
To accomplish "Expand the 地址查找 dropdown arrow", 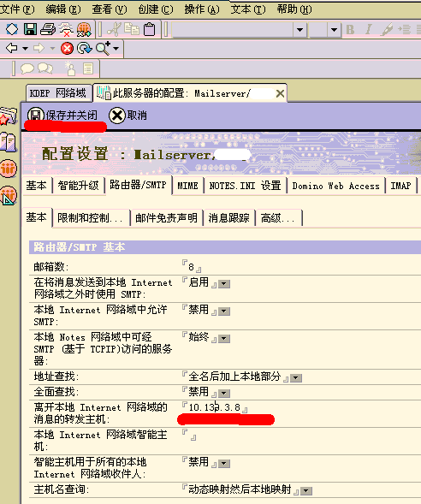I will pos(296,378).
